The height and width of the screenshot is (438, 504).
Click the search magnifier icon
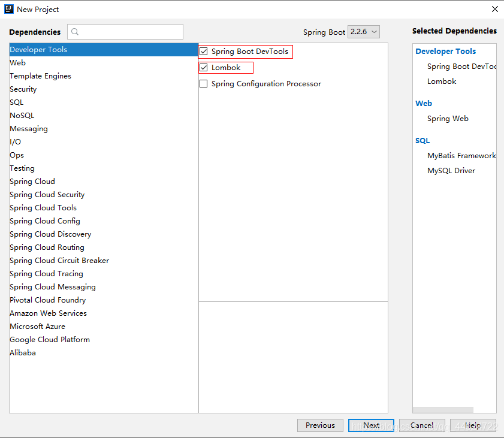click(74, 31)
